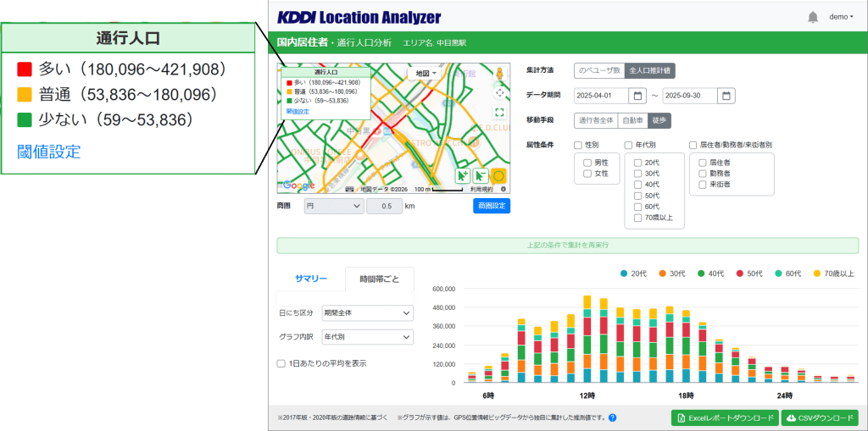Image resolution: width=868 pixels, height=431 pixels.
Task: Click the Google logo on the map
Action: point(298,186)
